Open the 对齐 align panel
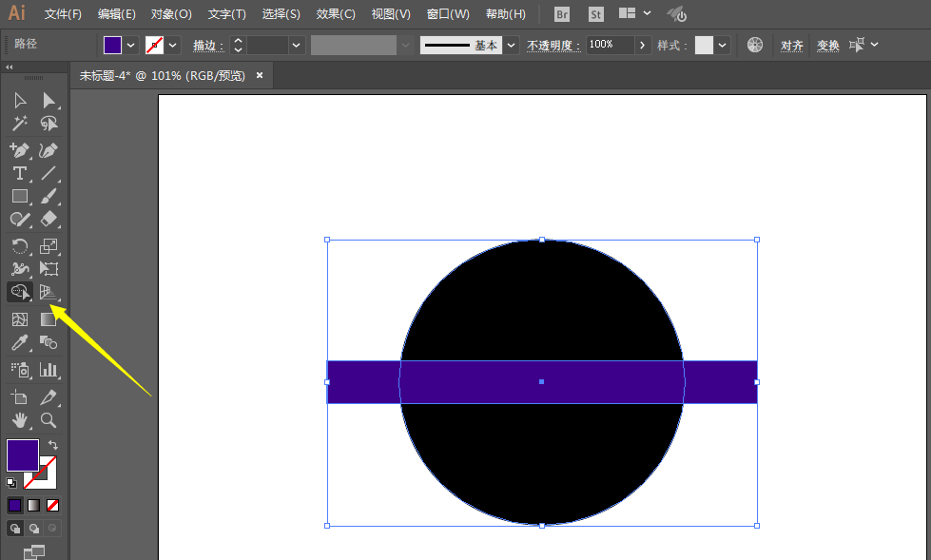The image size is (931, 560). tap(791, 45)
